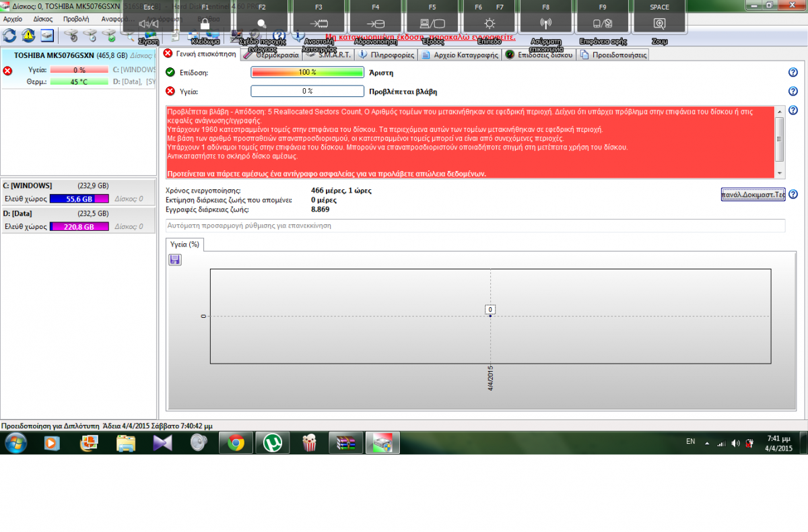Click the '466 μέρες, 1 ώρες' power-on value
The height and width of the screenshot is (532, 808).
(341, 191)
